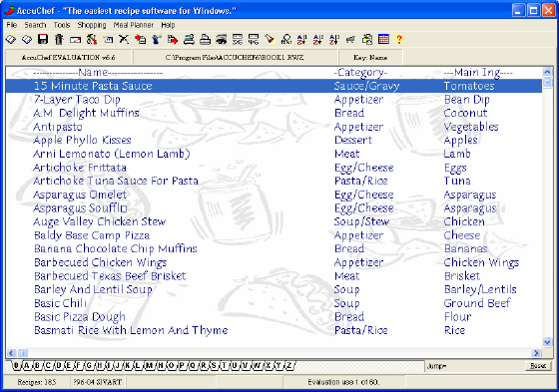
Task: Open the File menu
Action: click(11, 25)
